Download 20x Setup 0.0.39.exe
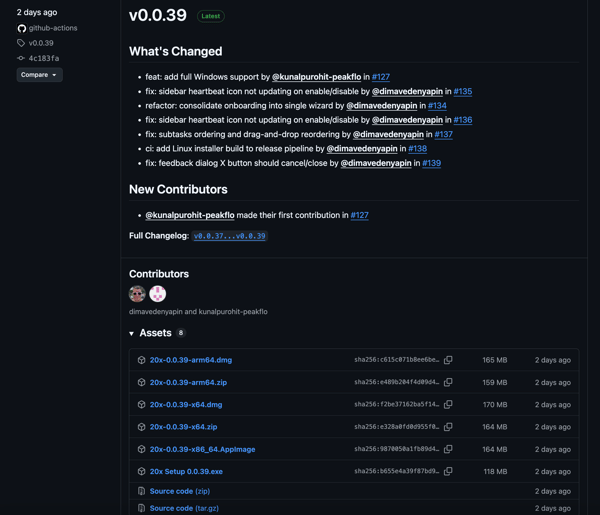The image size is (600, 515). coord(186,471)
